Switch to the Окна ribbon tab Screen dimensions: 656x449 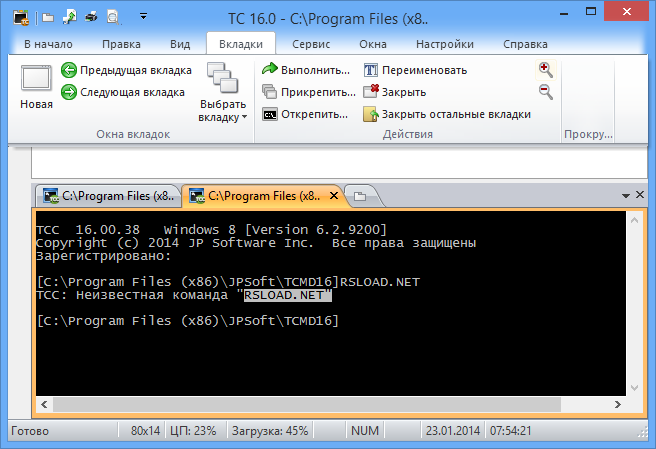point(373,44)
